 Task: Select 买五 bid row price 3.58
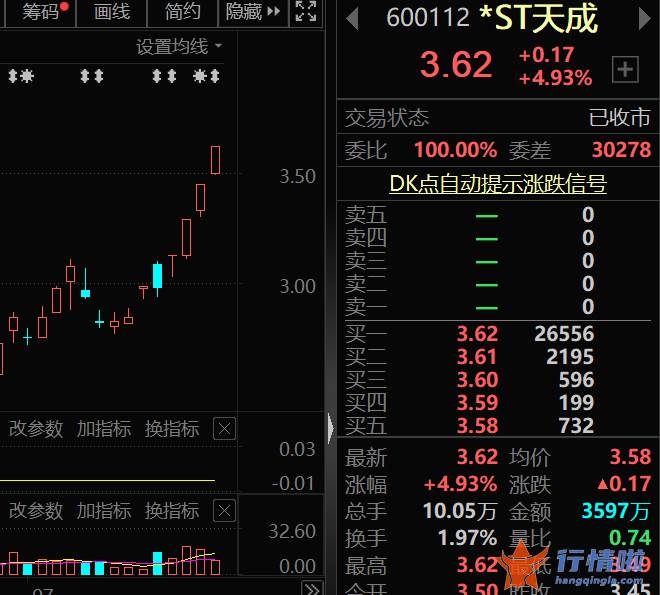(x=477, y=425)
